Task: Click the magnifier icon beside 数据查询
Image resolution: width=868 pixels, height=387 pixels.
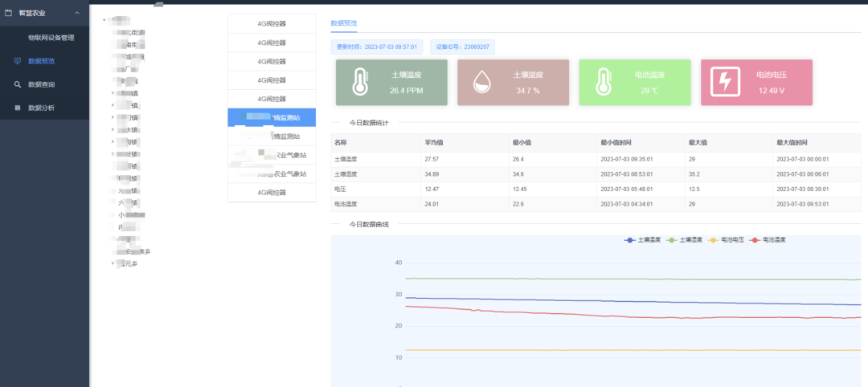Action: (x=17, y=84)
